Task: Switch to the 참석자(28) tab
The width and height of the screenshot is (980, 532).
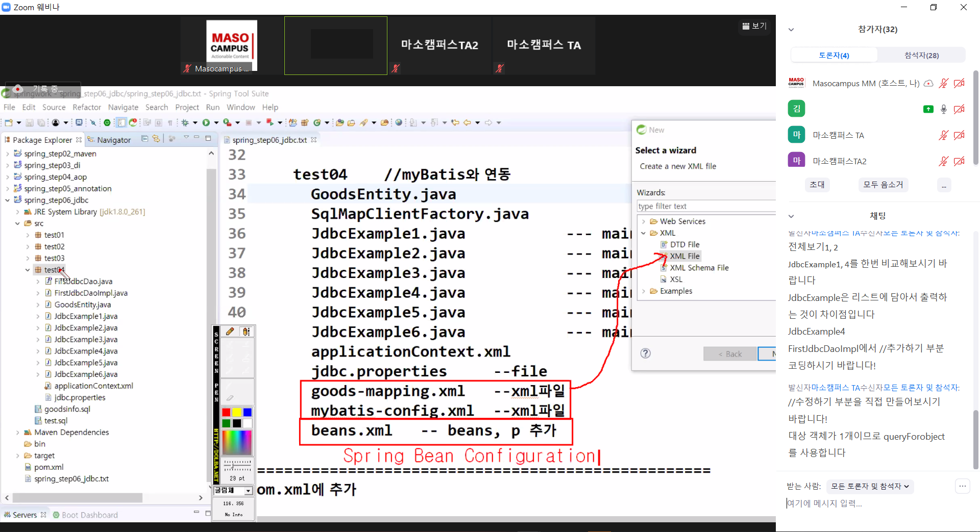Action: [921, 55]
